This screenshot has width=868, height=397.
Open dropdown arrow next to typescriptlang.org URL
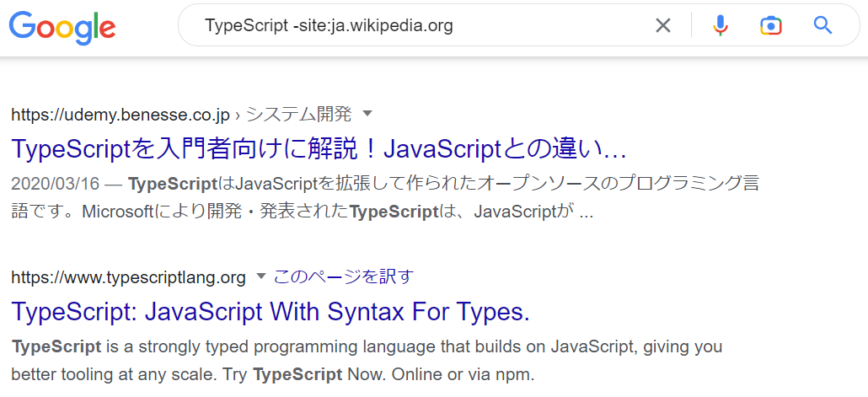pos(261,276)
